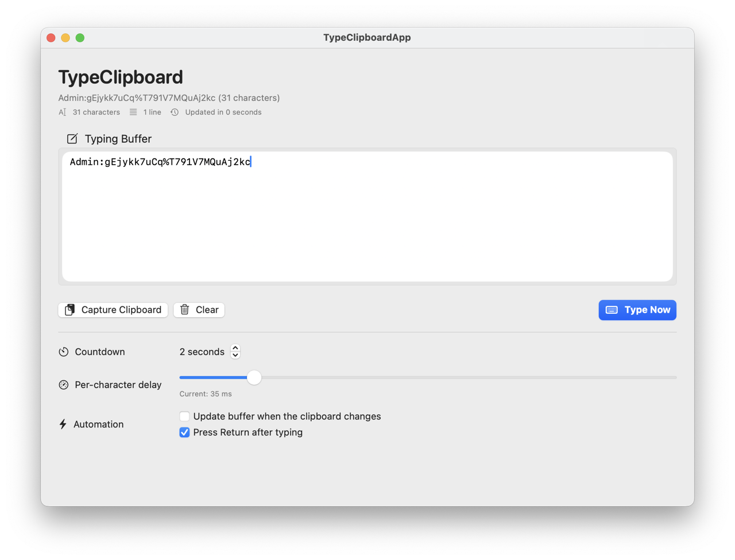735x560 pixels.
Task: Click the keyboard icon on Type Now
Action: [x=612, y=310]
